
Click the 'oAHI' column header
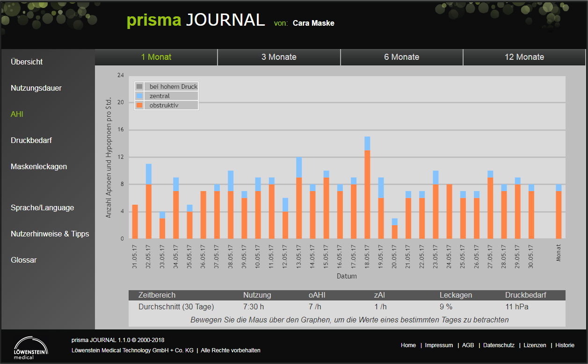pyautogui.click(x=318, y=295)
